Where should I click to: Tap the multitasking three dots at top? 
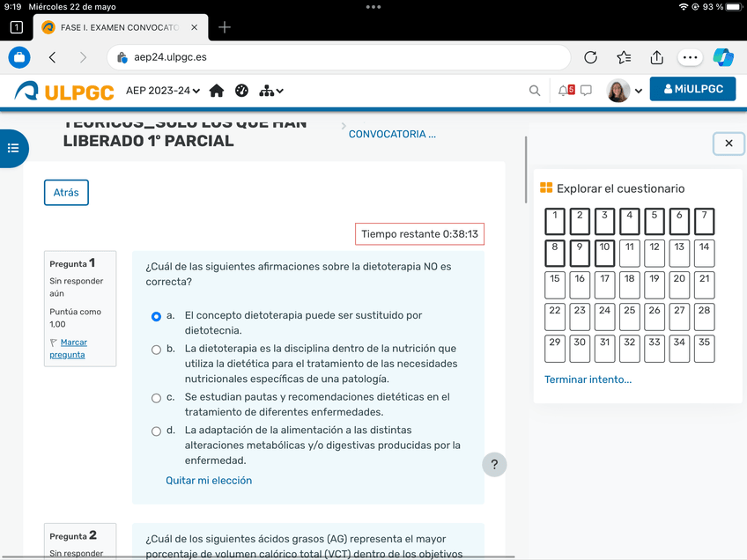pyautogui.click(x=373, y=7)
